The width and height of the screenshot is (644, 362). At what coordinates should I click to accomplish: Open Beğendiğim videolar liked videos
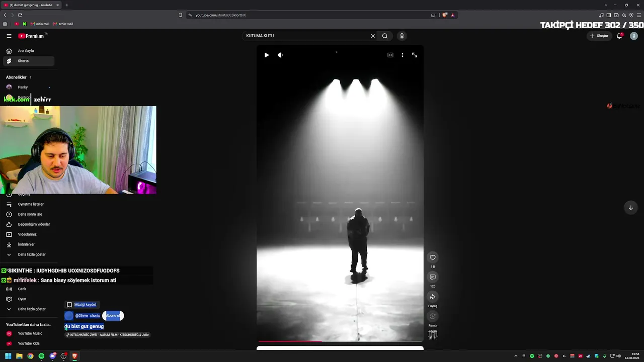click(28, 224)
